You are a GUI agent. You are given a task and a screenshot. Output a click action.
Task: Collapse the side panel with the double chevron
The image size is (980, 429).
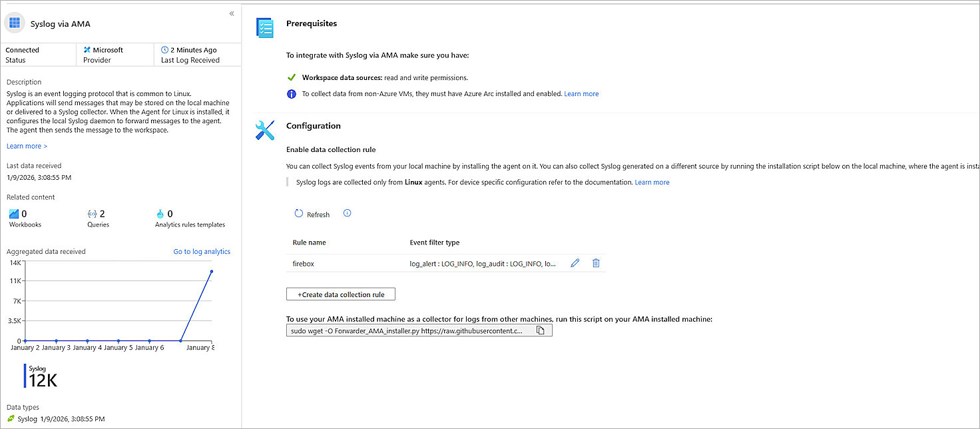pos(232,13)
